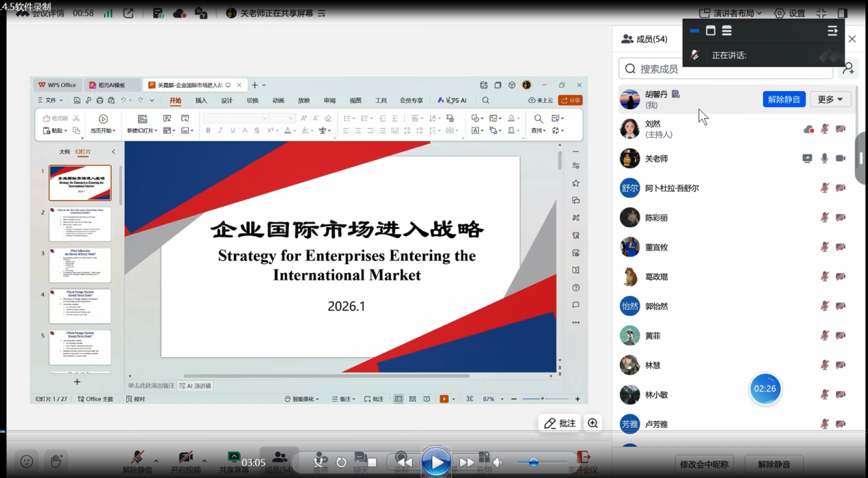
Task: Click the raise hand icon in meeting toolbar
Action: click(56, 461)
